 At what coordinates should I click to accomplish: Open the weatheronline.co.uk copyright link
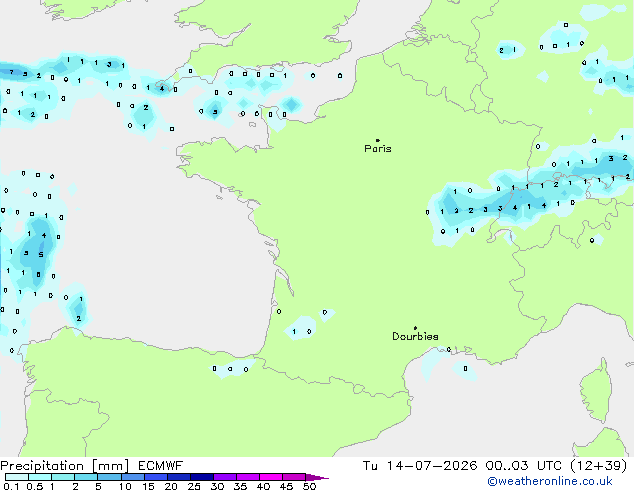(x=550, y=482)
